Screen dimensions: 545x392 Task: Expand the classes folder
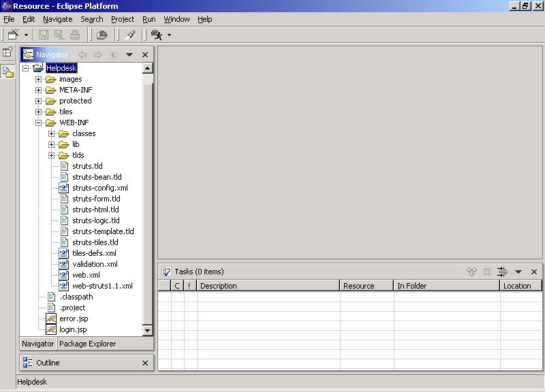[52, 133]
